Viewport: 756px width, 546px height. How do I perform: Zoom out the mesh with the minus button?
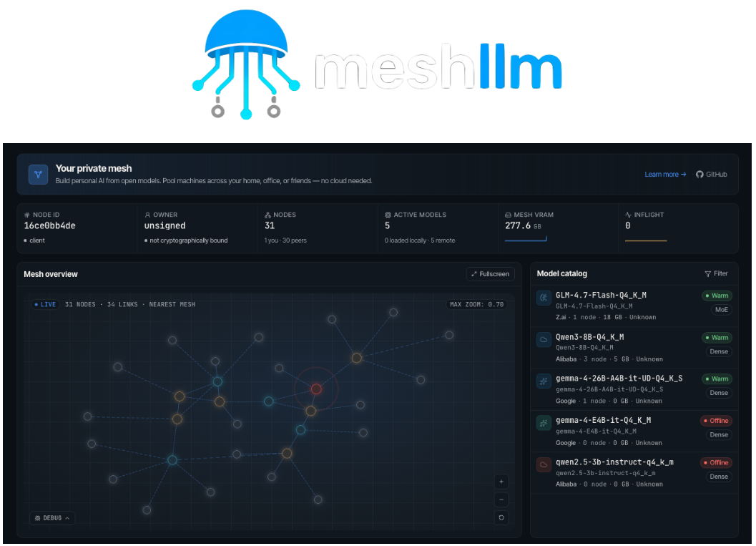click(501, 499)
